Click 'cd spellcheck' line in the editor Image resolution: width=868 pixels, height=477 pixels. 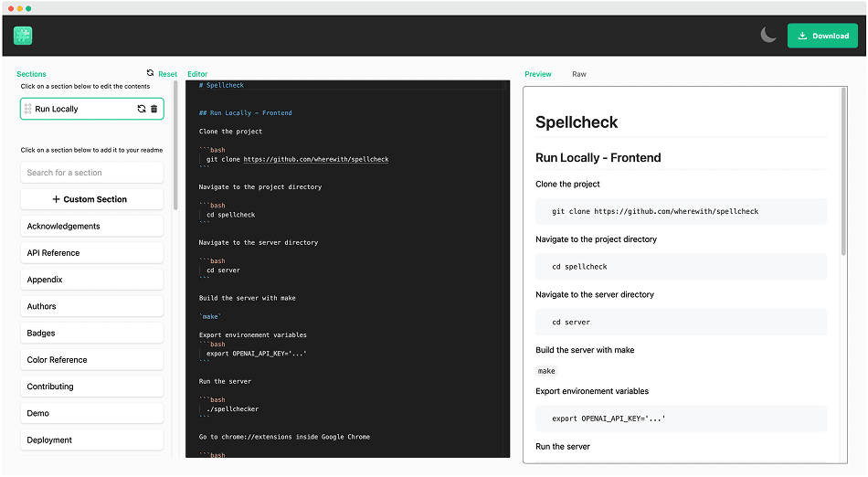pyautogui.click(x=231, y=215)
